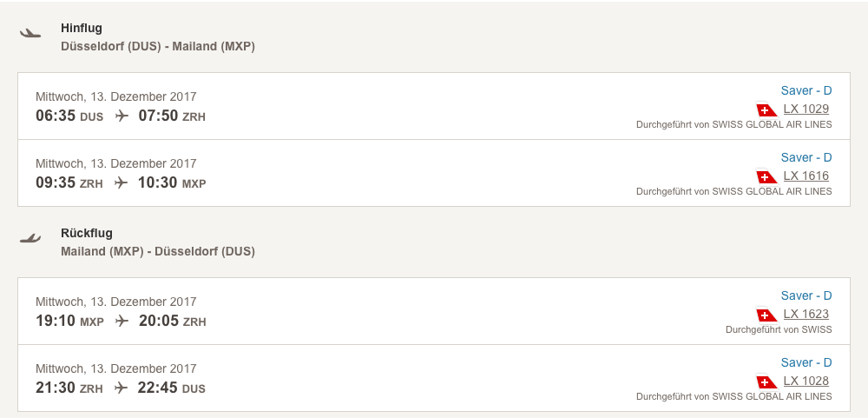Click the Swiss logo beside LX 1029
This screenshot has width=868, height=418.
pos(766,109)
